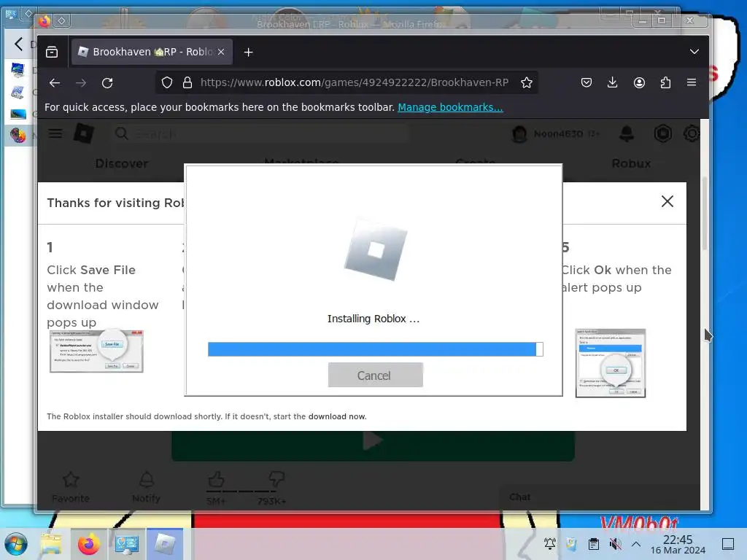This screenshot has width=747, height=560.
Task: Go forward in Firefox
Action: (x=81, y=83)
